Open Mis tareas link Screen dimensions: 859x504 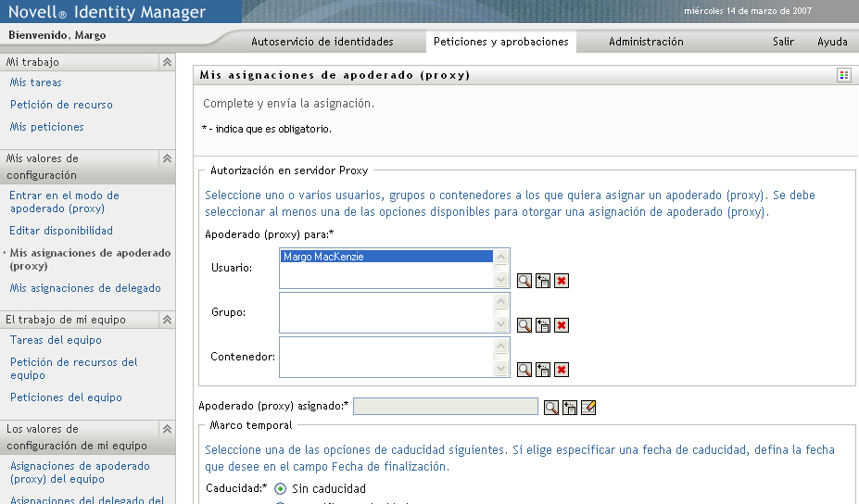coord(35,82)
